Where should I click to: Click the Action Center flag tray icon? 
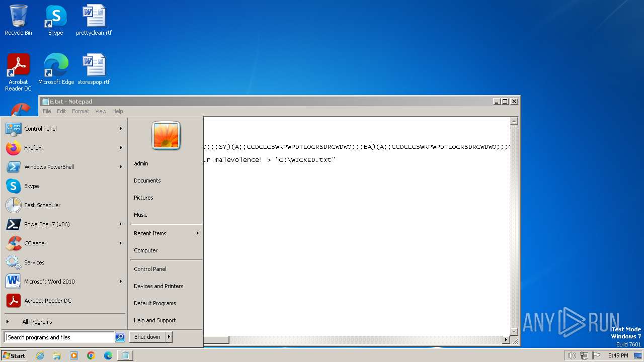[596, 355]
